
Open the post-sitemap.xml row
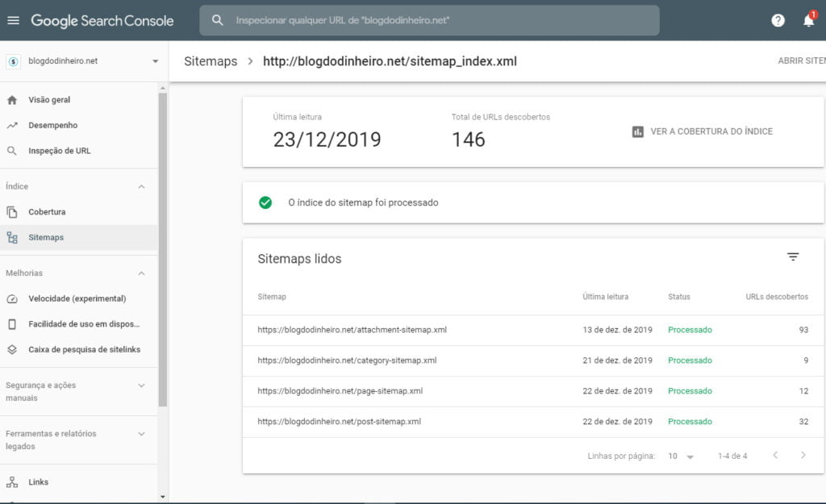click(x=532, y=422)
